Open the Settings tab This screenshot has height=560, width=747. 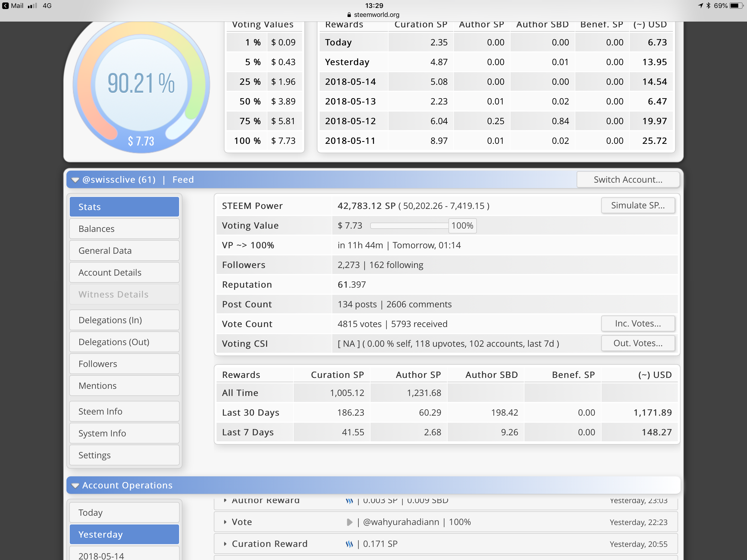(x=124, y=455)
